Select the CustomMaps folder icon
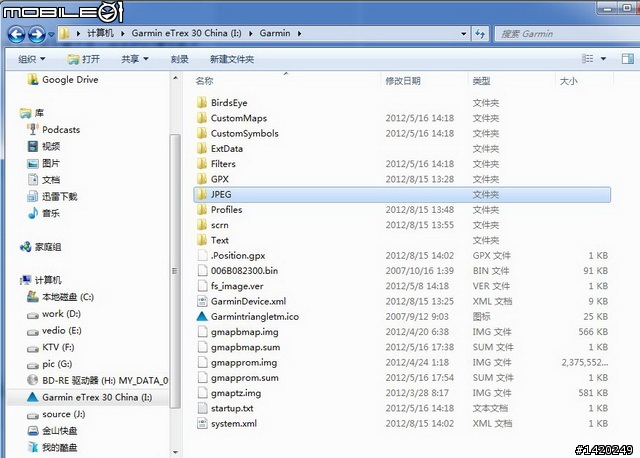The image size is (640, 458). (202, 118)
